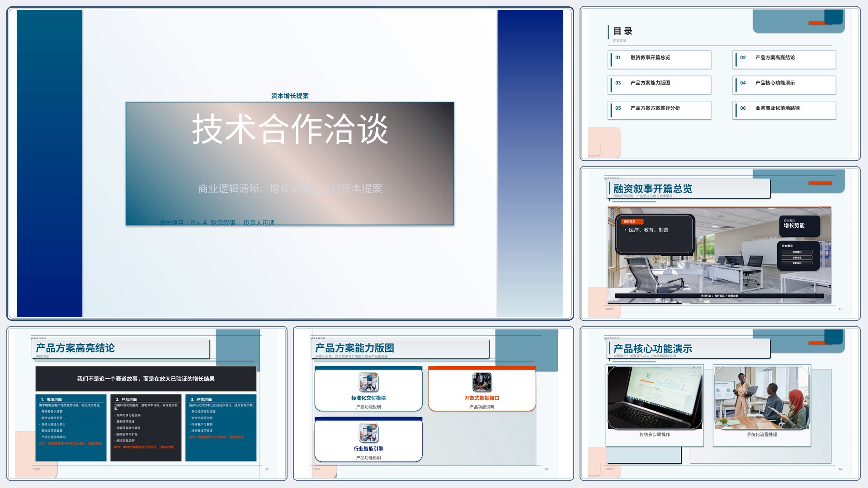Click contents entry 03 产品方案能力版图
The width and height of the screenshot is (868, 488).
point(660,85)
